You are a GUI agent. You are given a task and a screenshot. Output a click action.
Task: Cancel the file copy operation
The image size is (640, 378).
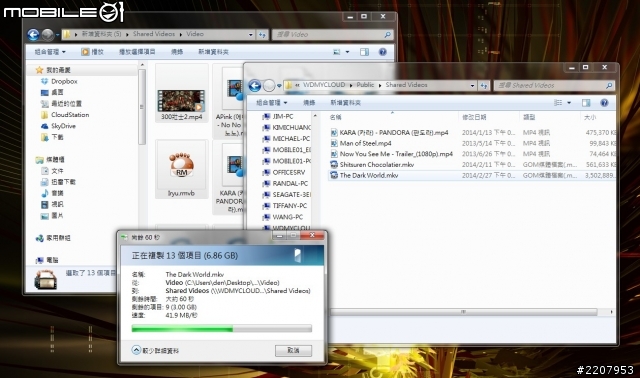coord(293,351)
